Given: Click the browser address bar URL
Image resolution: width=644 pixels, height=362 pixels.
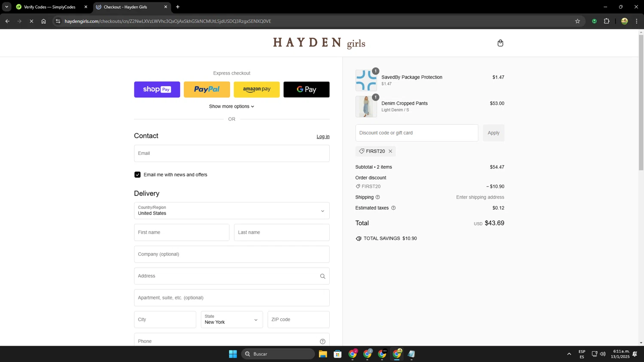Looking at the screenshot, I should (168, 21).
